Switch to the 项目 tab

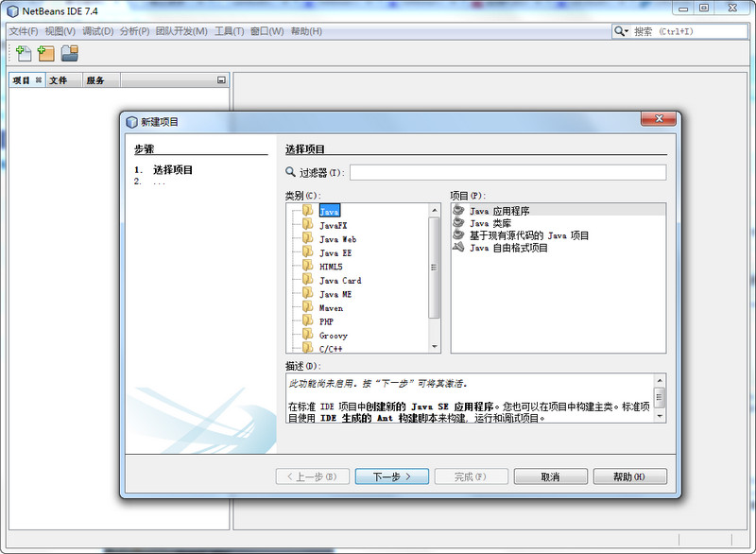(x=22, y=80)
